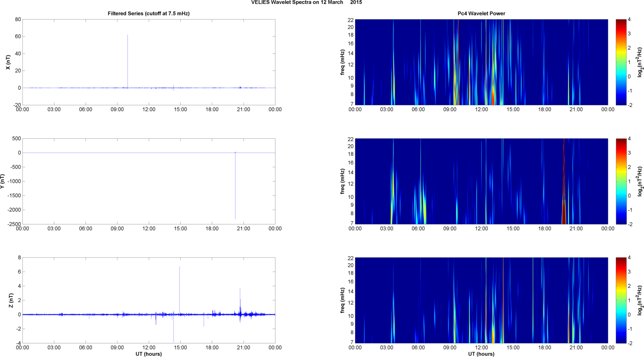
Task: Click the VELIES Wavelet Spectra main title
Action: (306, 3)
